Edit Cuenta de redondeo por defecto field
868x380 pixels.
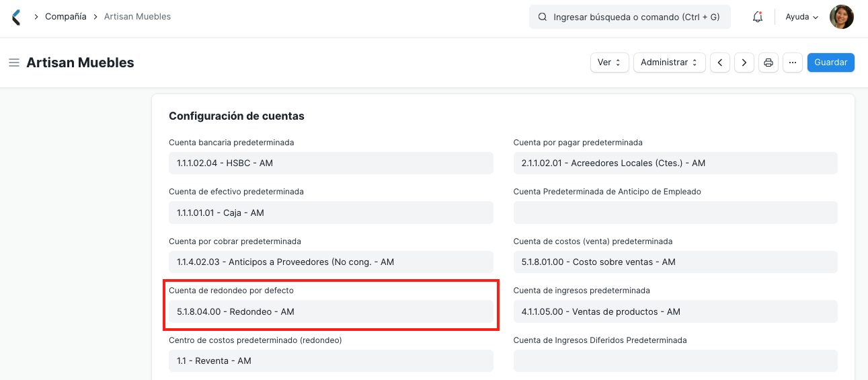[x=331, y=311]
